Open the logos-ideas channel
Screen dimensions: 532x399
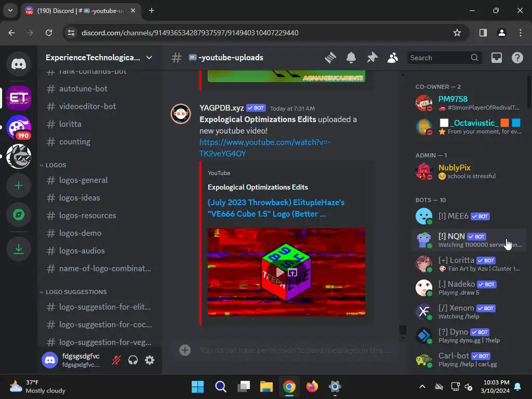[99, 198]
